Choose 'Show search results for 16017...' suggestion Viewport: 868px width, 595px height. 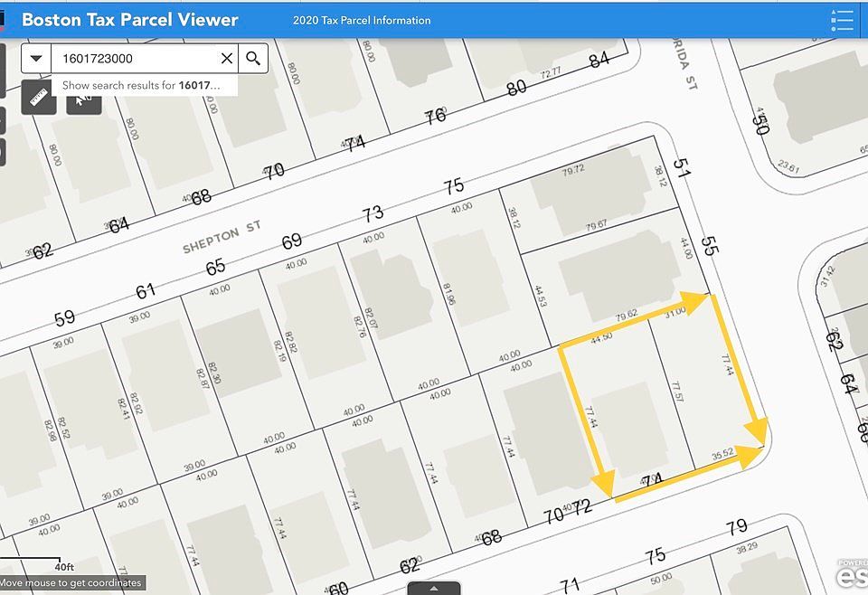click(x=145, y=85)
